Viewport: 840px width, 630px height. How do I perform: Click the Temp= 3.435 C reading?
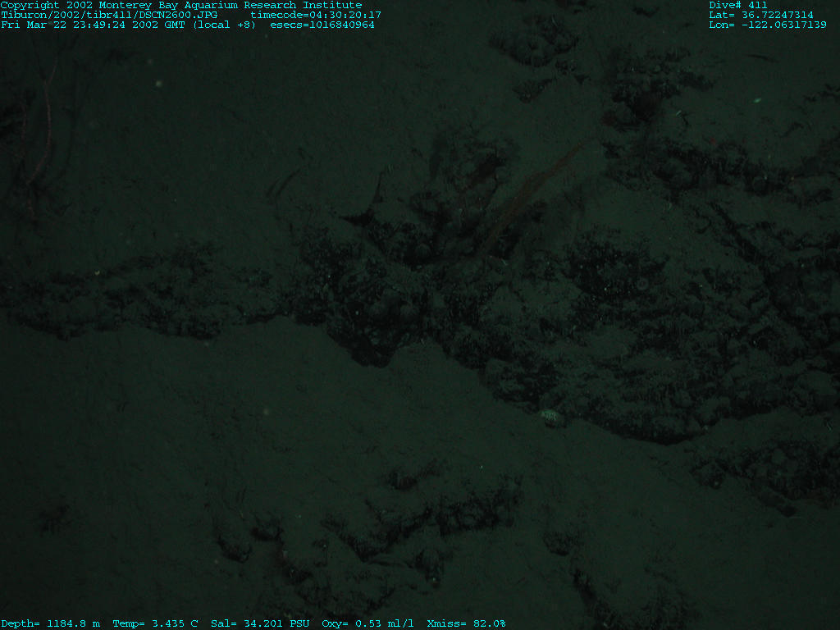point(155,623)
